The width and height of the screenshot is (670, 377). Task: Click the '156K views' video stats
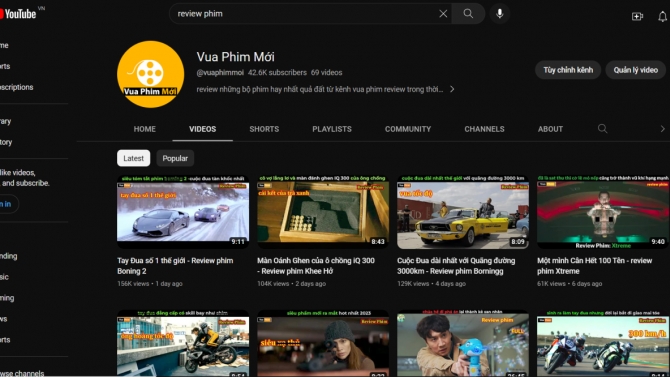click(x=133, y=283)
